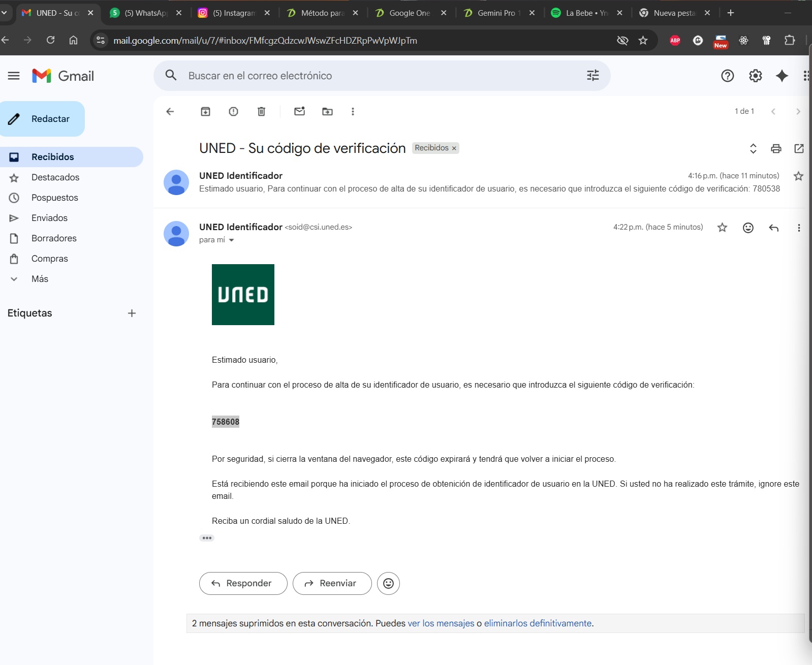Click the Move to folder icon
812x665 pixels.
[x=327, y=112]
